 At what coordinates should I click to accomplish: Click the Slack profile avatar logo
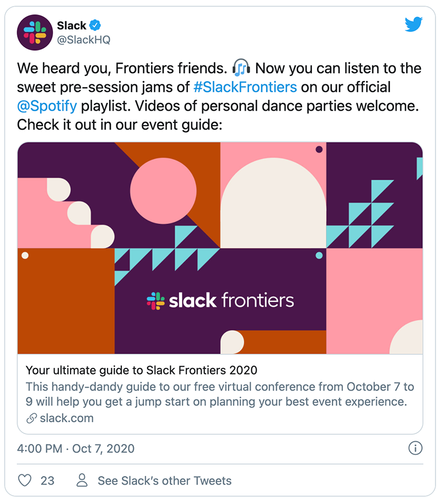point(35,32)
